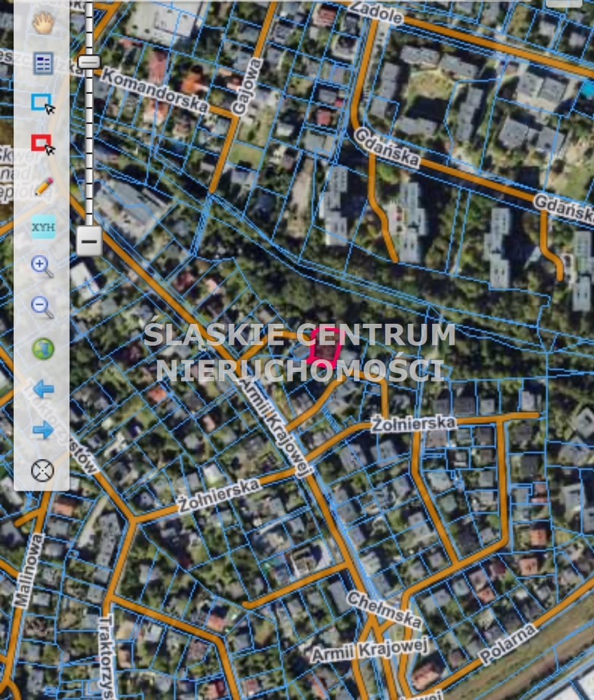
Task: Select the Pan hand tool
Action: click(43, 22)
